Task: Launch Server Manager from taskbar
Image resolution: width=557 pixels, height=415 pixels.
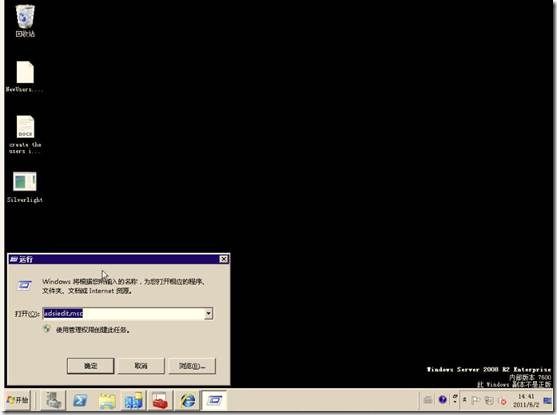Action: click(x=53, y=400)
